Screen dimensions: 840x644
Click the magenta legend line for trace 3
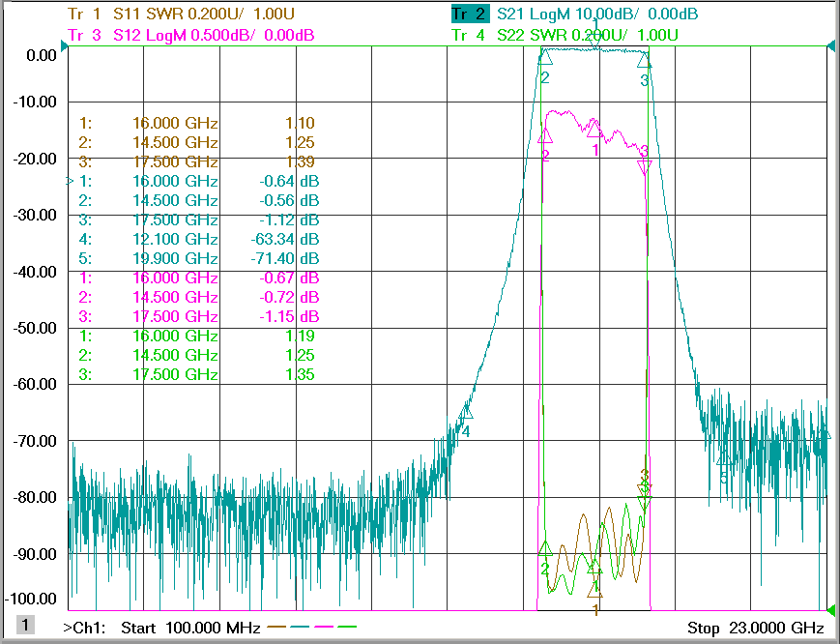(x=324, y=627)
